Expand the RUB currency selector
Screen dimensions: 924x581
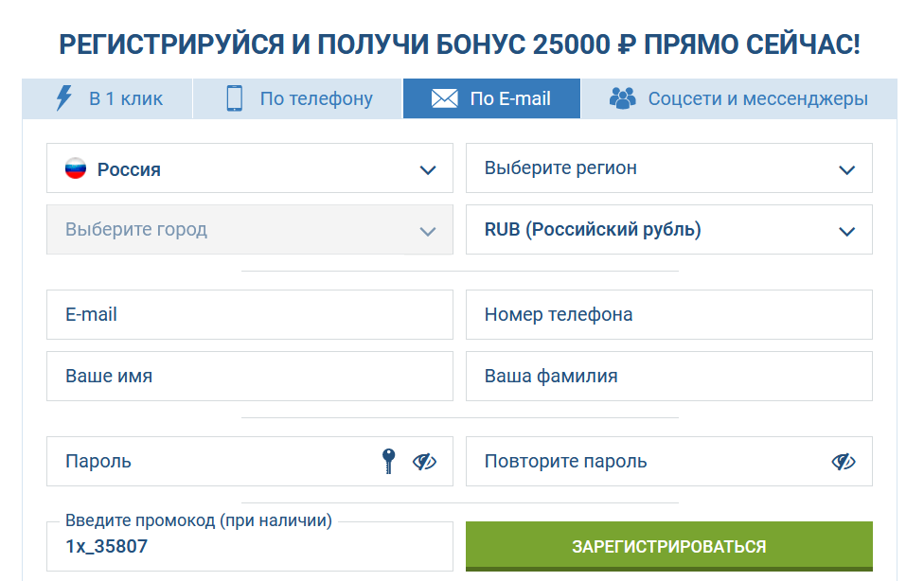click(667, 229)
